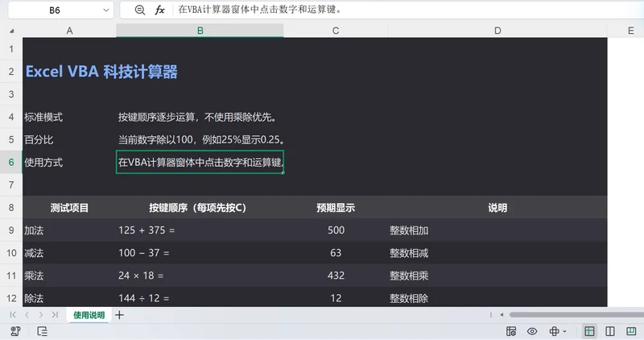Viewport: 644px width, 340px height.
Task: Click the '说明' header cell
Action: [497, 208]
